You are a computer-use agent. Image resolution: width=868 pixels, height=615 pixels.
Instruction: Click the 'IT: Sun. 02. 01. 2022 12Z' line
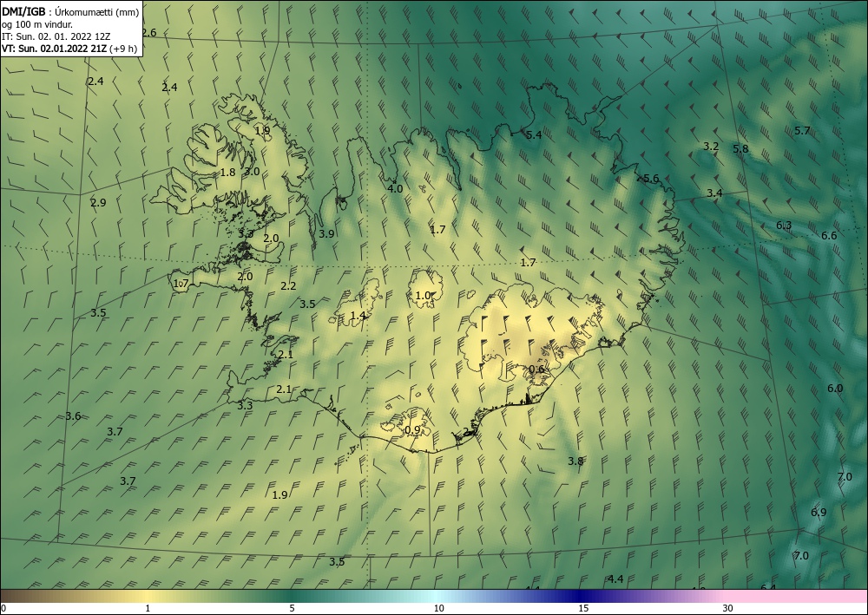pyautogui.click(x=56, y=36)
